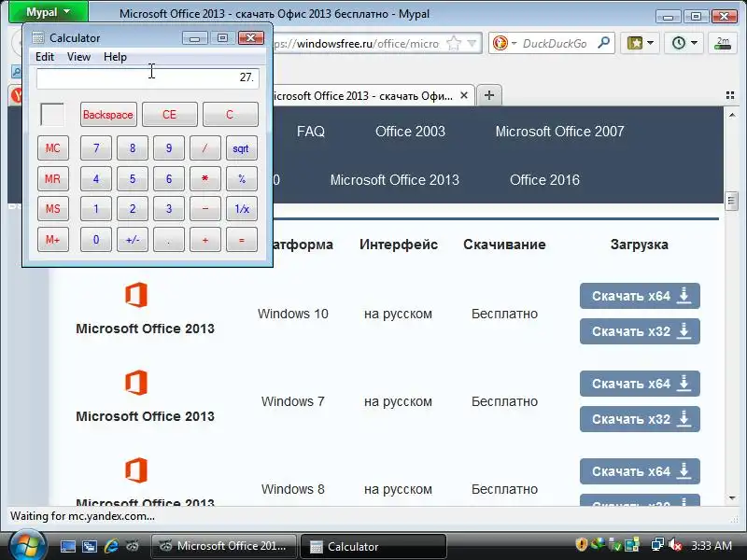Click the multiply (*) calculator key
This screenshot has height=560, width=747.
coord(205,178)
